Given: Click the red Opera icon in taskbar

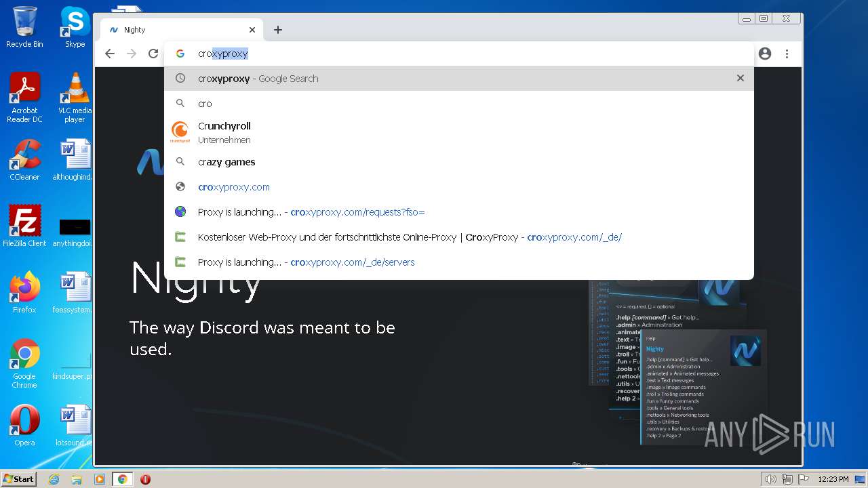Looking at the screenshot, I should (x=145, y=479).
